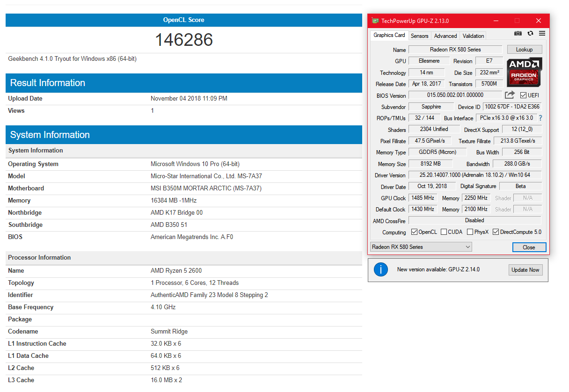This screenshot has width=569, height=392.
Task: Click the AMD CrossFire Disabled field
Action: 475,220
